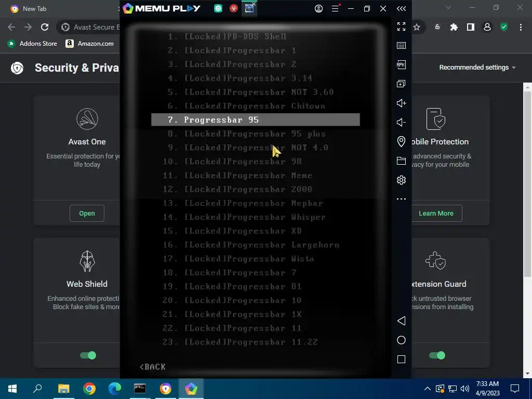Open MEmu GPS location icon
Screen dimensions: 532x399
point(401,141)
